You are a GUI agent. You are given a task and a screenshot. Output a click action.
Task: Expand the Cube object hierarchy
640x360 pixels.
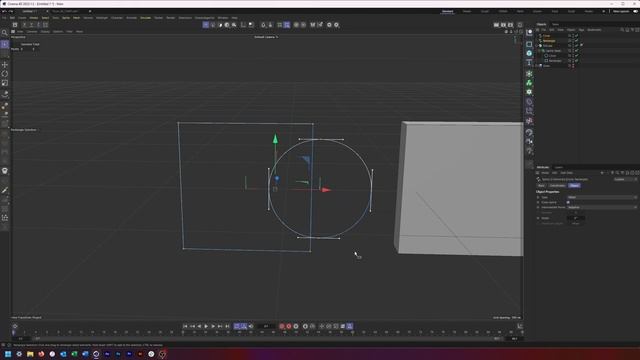click(x=537, y=66)
